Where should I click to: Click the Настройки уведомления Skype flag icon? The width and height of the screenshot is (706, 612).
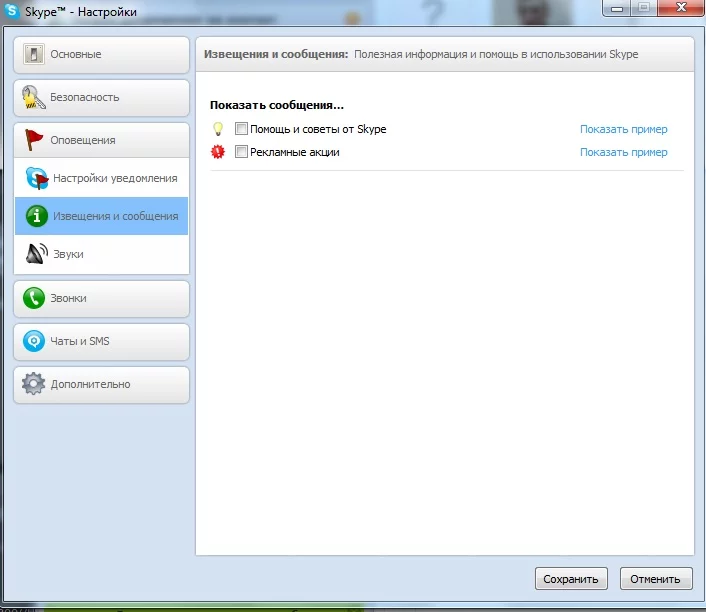[x=37, y=178]
